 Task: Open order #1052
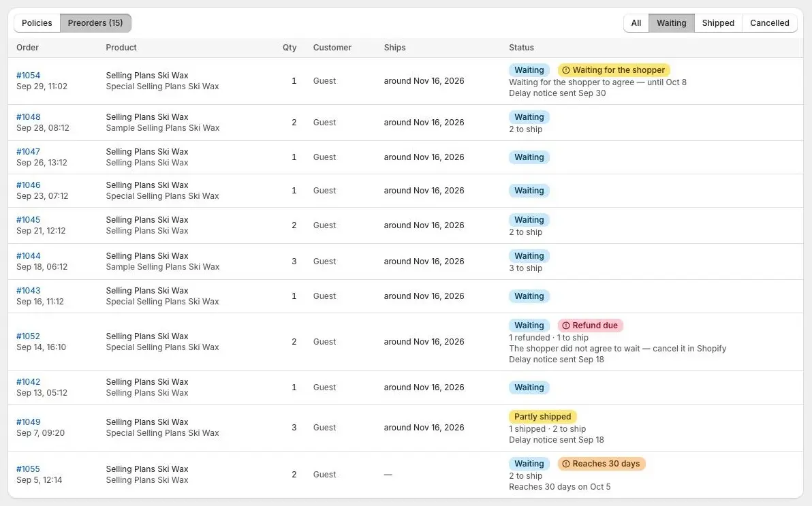28,336
